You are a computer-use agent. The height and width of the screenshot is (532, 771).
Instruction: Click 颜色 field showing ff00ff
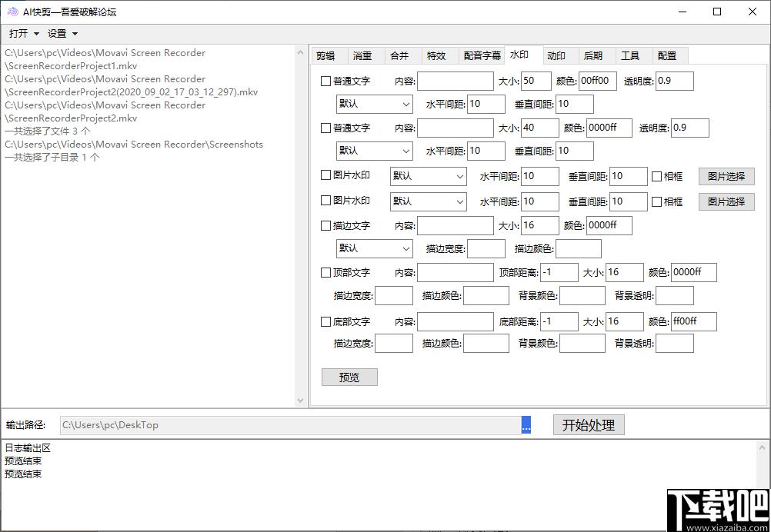694,322
